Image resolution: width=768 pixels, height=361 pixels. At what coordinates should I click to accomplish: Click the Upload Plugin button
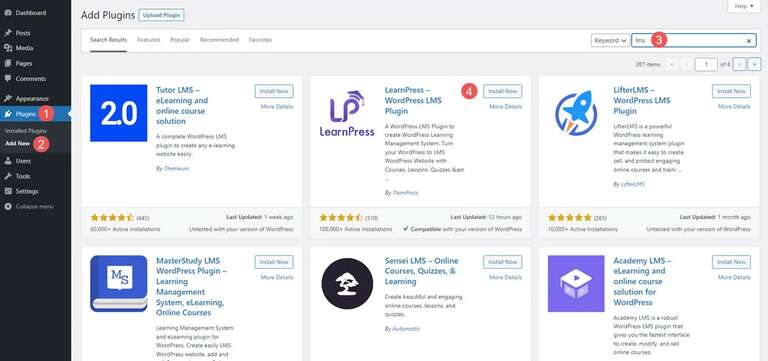(x=161, y=15)
